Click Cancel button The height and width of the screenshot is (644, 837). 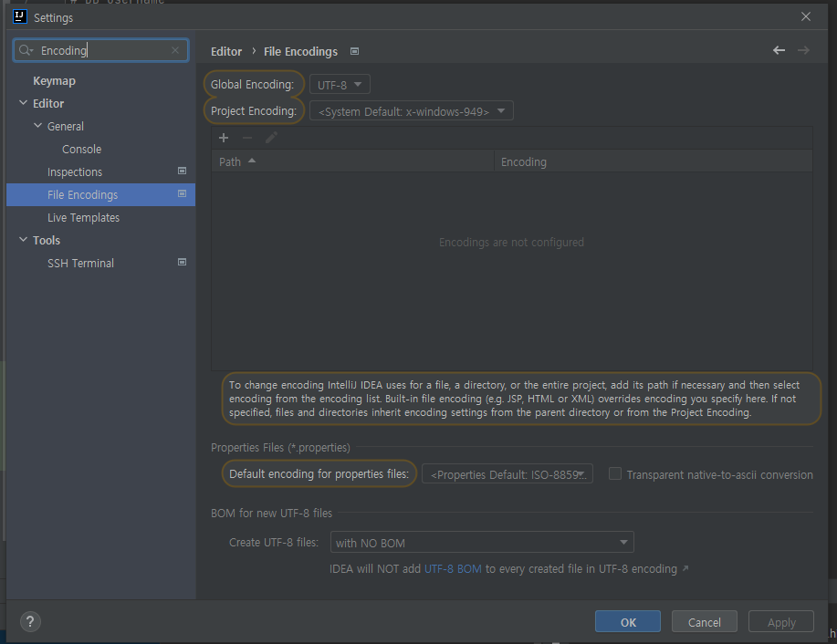(x=704, y=621)
